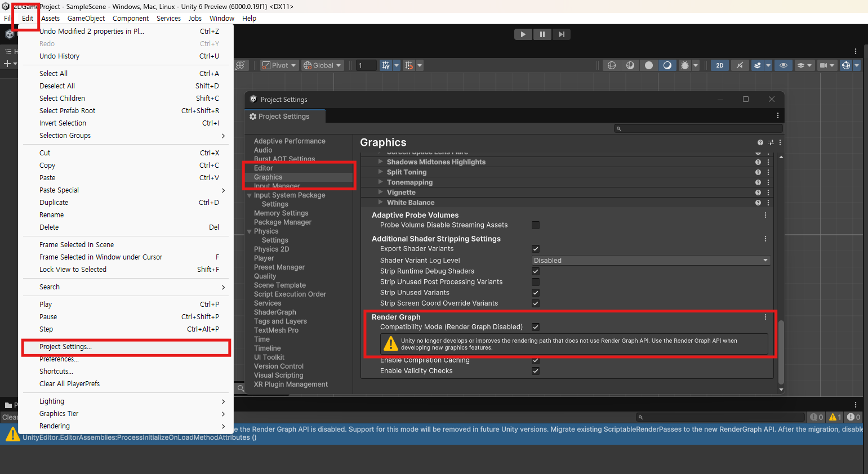This screenshot has width=868, height=474.
Task: Open Selection Groups submenu
Action: click(126, 136)
